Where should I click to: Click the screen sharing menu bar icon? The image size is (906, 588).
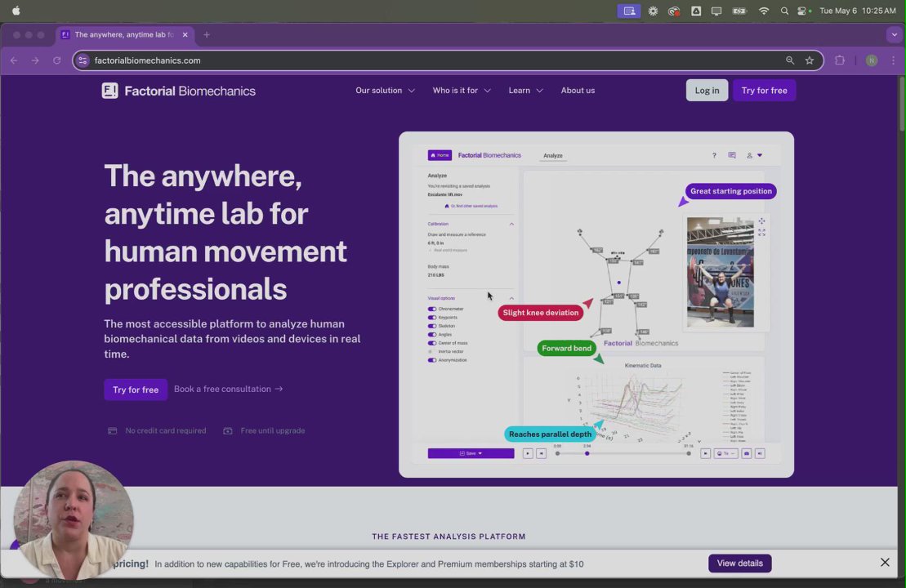tap(629, 11)
